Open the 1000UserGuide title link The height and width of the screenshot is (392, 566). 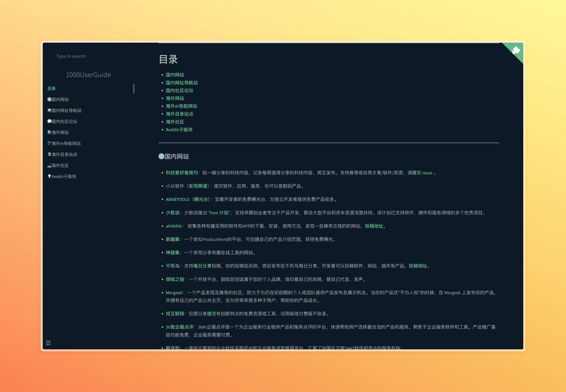(88, 75)
